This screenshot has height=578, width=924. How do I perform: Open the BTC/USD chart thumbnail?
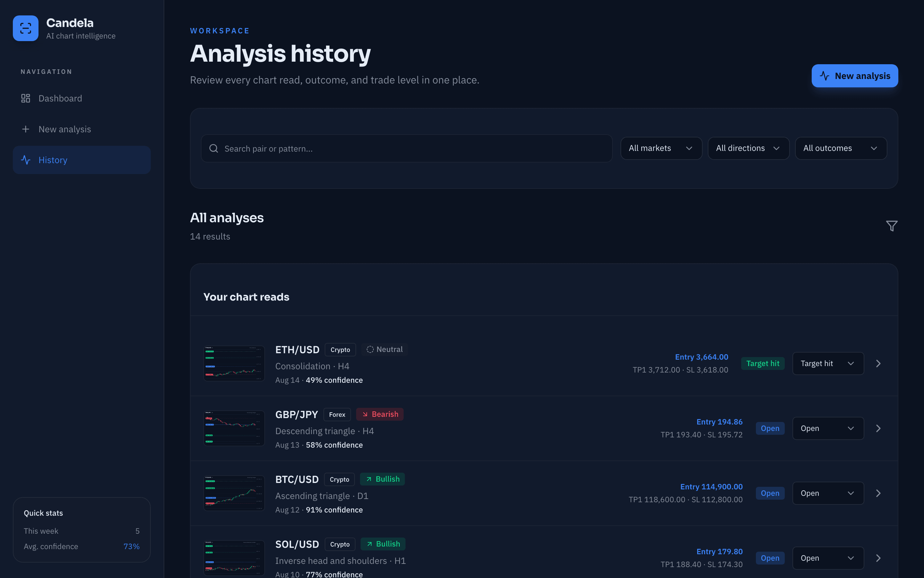[x=234, y=493]
